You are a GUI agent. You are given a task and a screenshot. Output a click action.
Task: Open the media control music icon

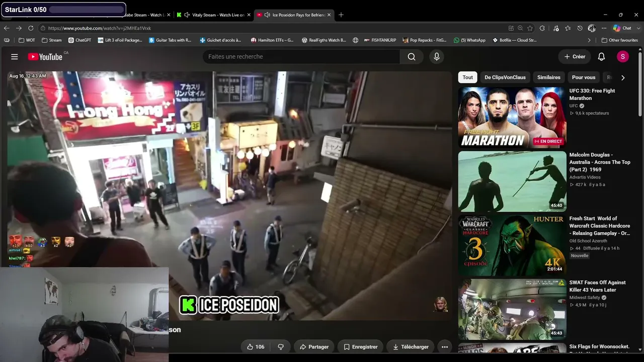pos(556,28)
